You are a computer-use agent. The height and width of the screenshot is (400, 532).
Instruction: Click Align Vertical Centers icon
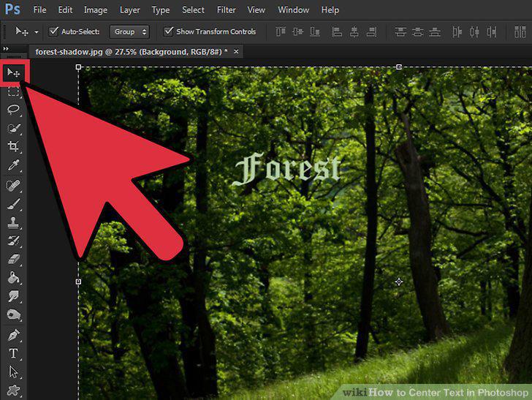(x=297, y=31)
